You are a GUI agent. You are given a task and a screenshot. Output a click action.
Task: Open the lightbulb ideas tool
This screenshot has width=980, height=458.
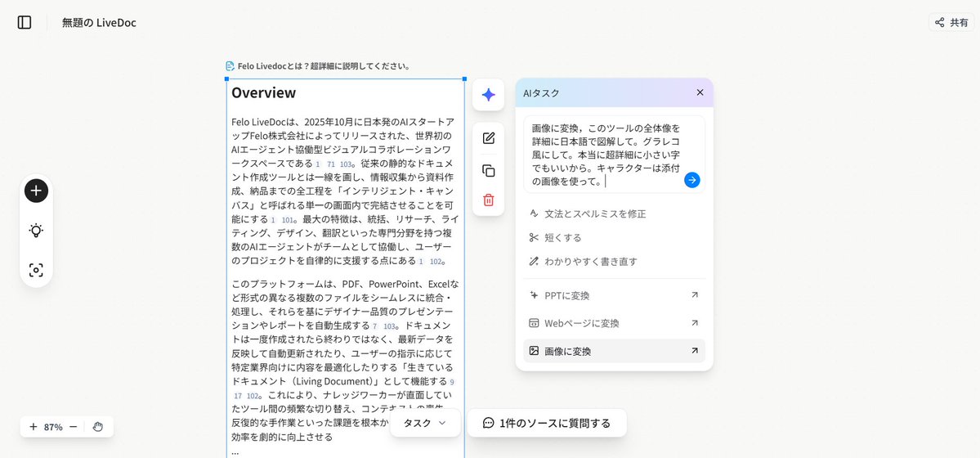coord(36,231)
